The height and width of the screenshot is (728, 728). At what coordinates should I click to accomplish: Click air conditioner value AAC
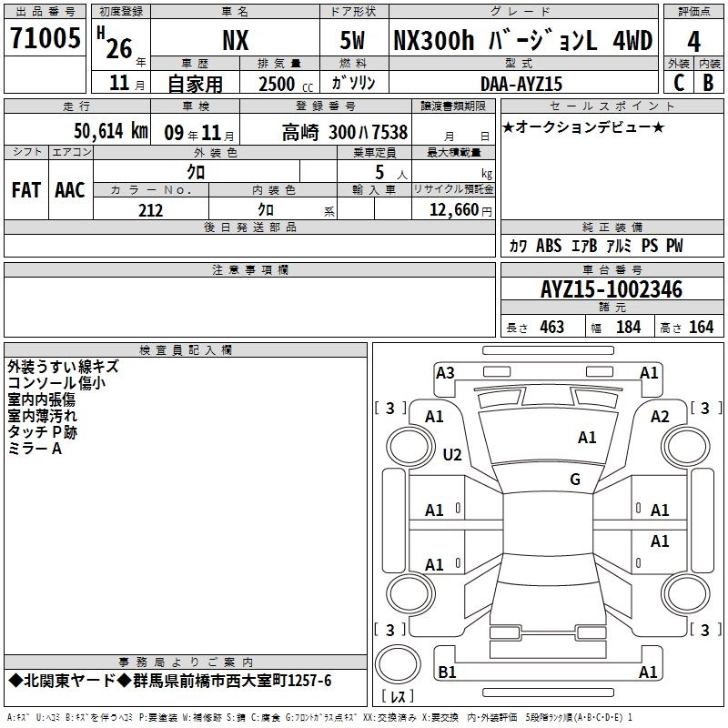(70, 190)
